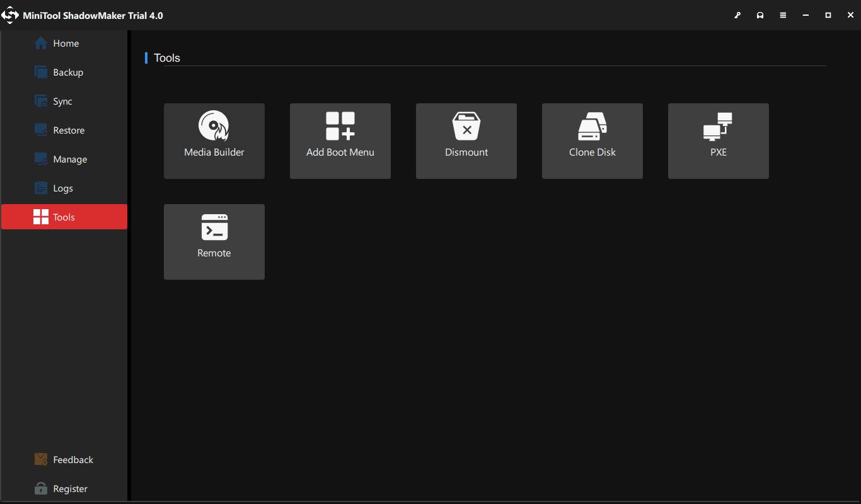Open the Dismount tool tile

click(x=466, y=141)
